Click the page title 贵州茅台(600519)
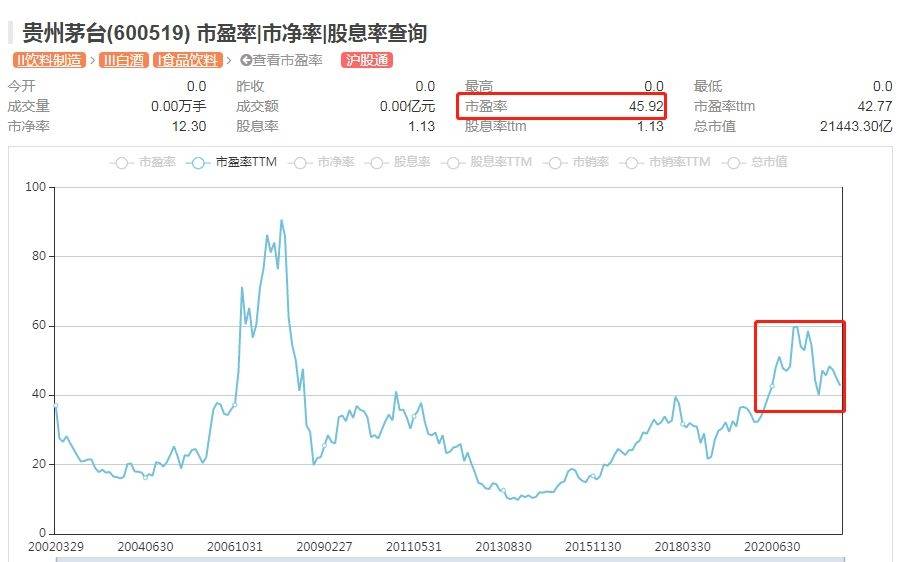Screen dimensions: 903x562 tap(110, 33)
